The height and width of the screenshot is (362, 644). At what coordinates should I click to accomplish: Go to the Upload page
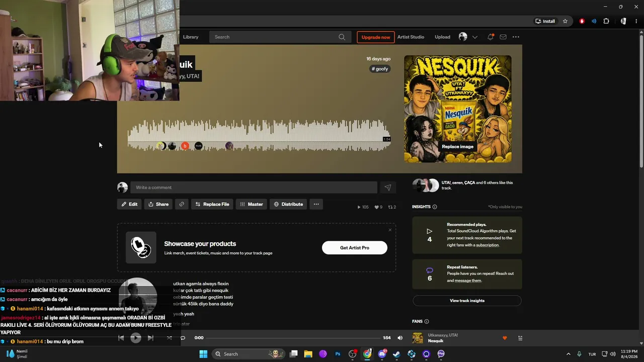pyautogui.click(x=443, y=37)
